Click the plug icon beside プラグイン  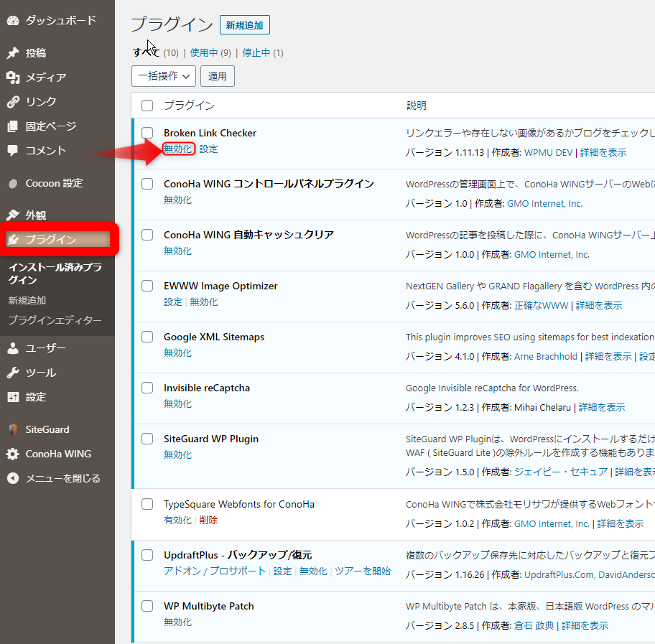click(13, 239)
